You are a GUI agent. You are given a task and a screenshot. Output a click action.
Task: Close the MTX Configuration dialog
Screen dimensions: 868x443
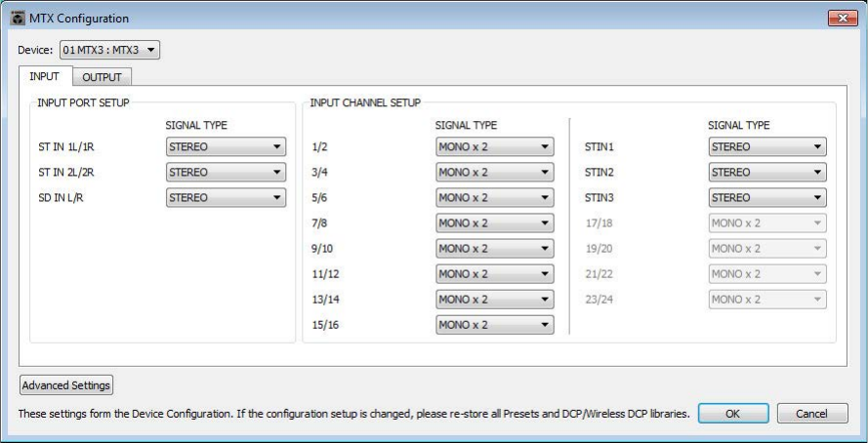click(843, 19)
